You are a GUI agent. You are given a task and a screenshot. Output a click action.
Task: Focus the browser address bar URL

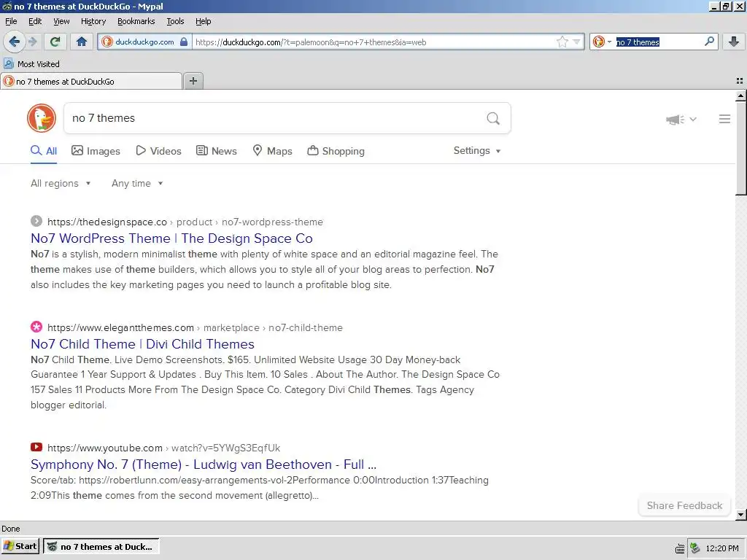pyautogui.click(x=374, y=42)
